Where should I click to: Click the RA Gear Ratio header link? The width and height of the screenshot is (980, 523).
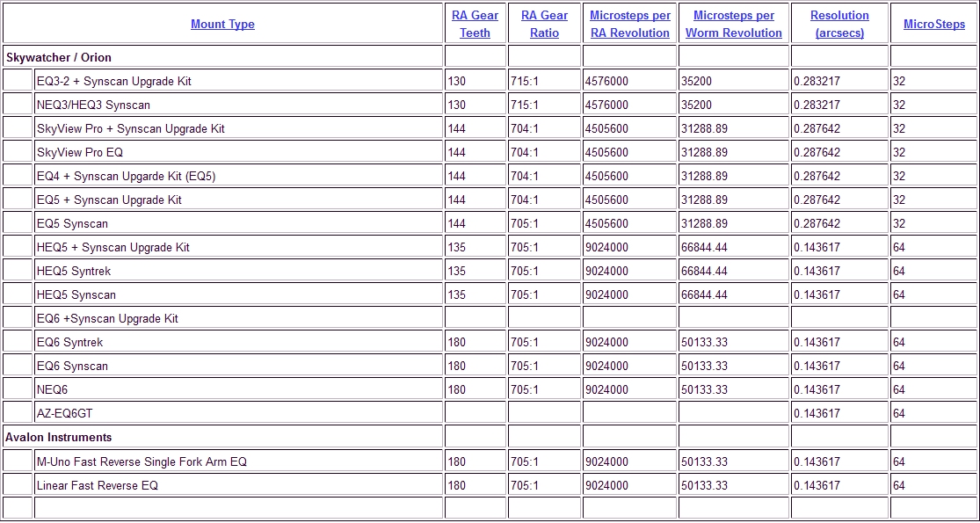(x=544, y=25)
